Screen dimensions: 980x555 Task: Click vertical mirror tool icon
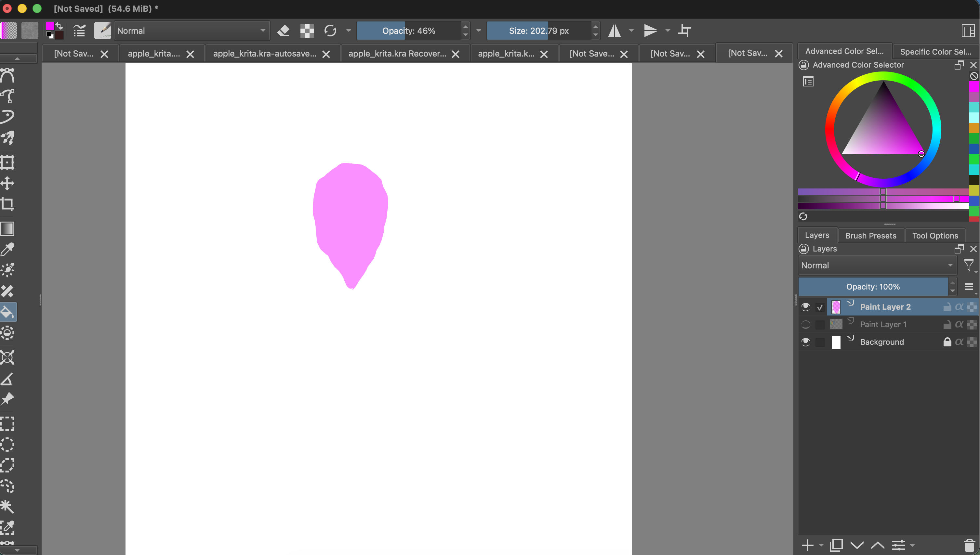(x=650, y=31)
